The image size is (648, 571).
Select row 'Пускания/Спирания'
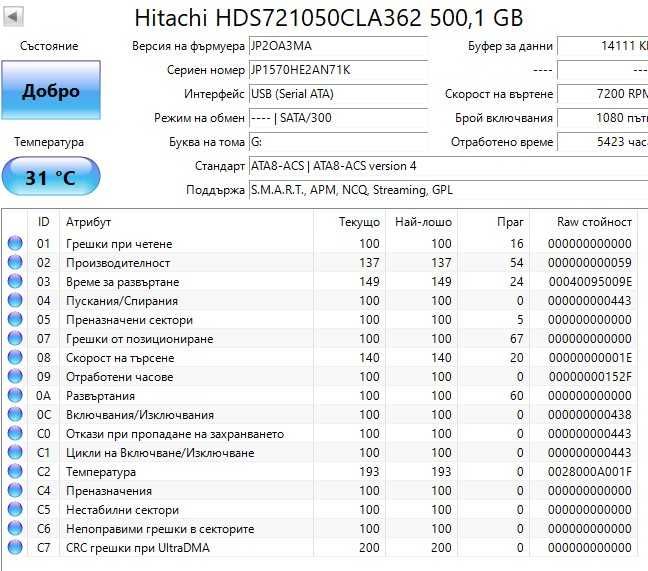click(321, 300)
